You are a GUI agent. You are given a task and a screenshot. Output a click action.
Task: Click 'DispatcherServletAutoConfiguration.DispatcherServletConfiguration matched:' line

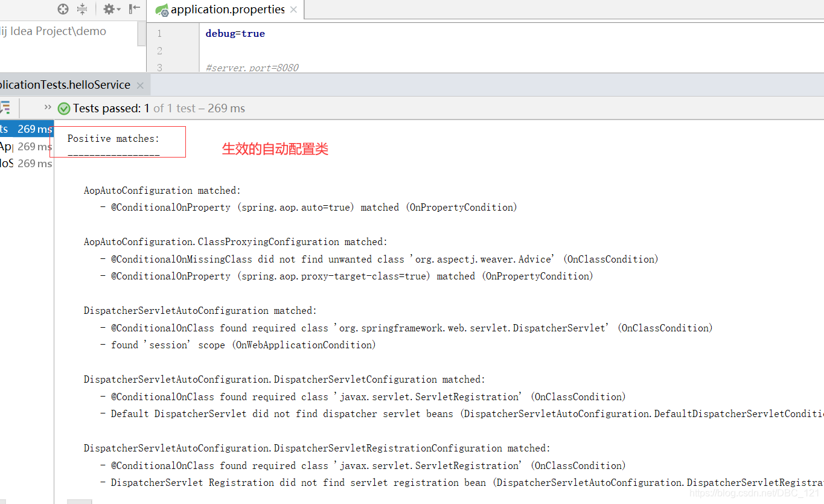pos(284,380)
